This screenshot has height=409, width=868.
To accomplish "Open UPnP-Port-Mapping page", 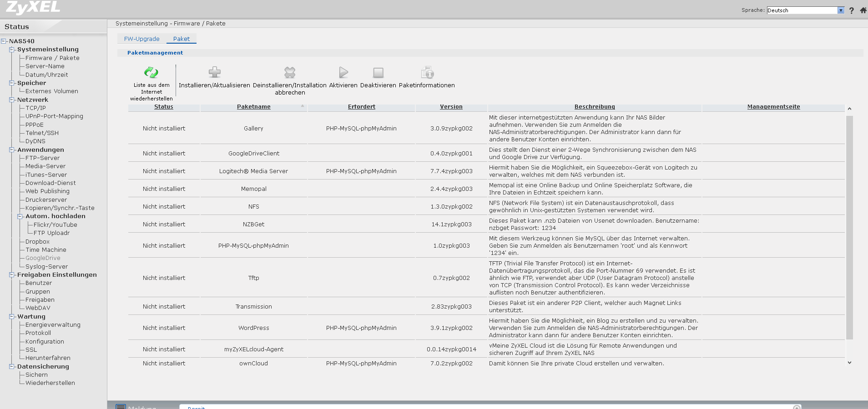I will [x=54, y=116].
